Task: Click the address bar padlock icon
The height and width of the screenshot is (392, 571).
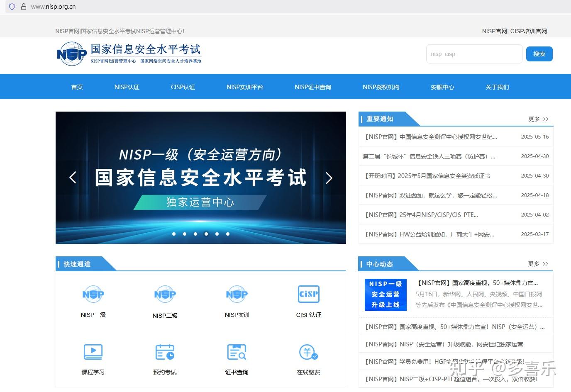Action: pyautogui.click(x=23, y=7)
